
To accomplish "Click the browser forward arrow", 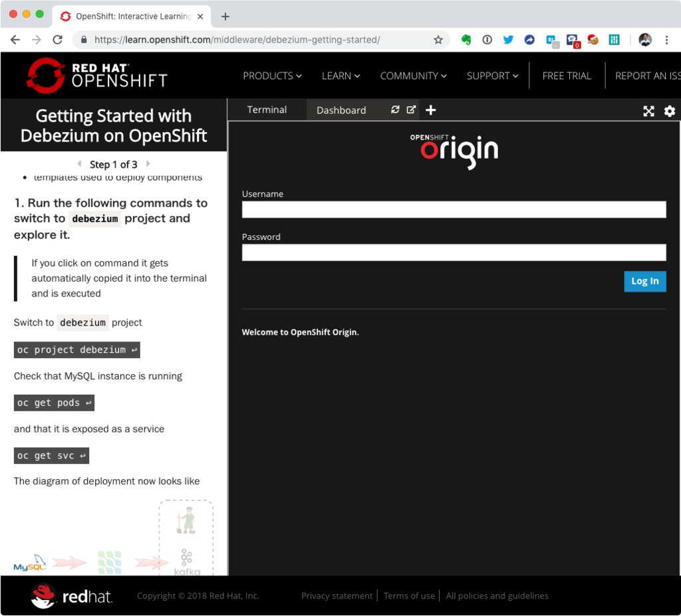I will pyautogui.click(x=37, y=40).
